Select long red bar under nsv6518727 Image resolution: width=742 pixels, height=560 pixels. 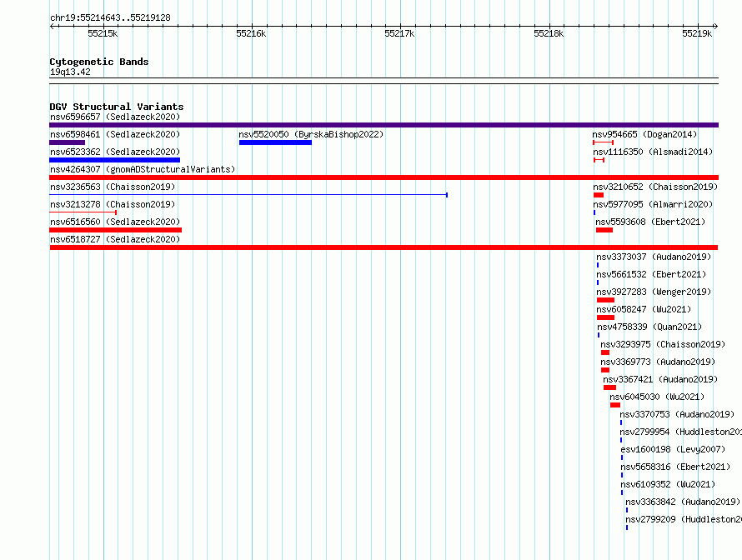pyautogui.click(x=384, y=247)
